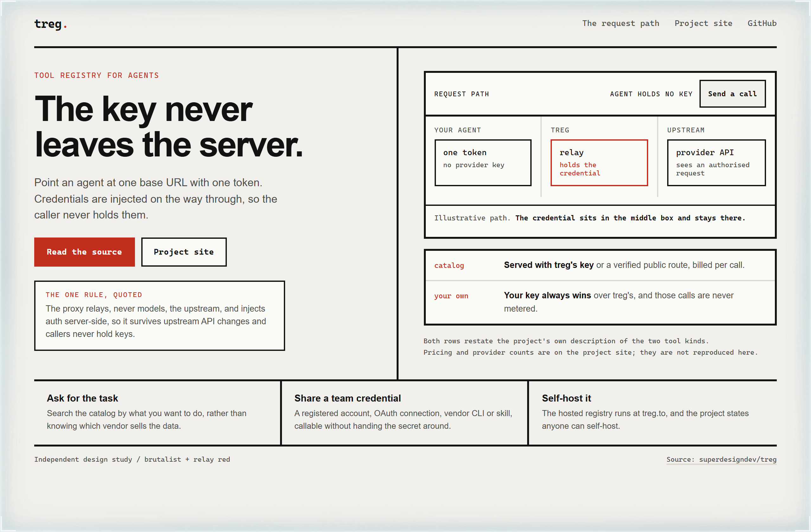Click Your key always wins text
This screenshot has width=811, height=532.
(x=547, y=295)
